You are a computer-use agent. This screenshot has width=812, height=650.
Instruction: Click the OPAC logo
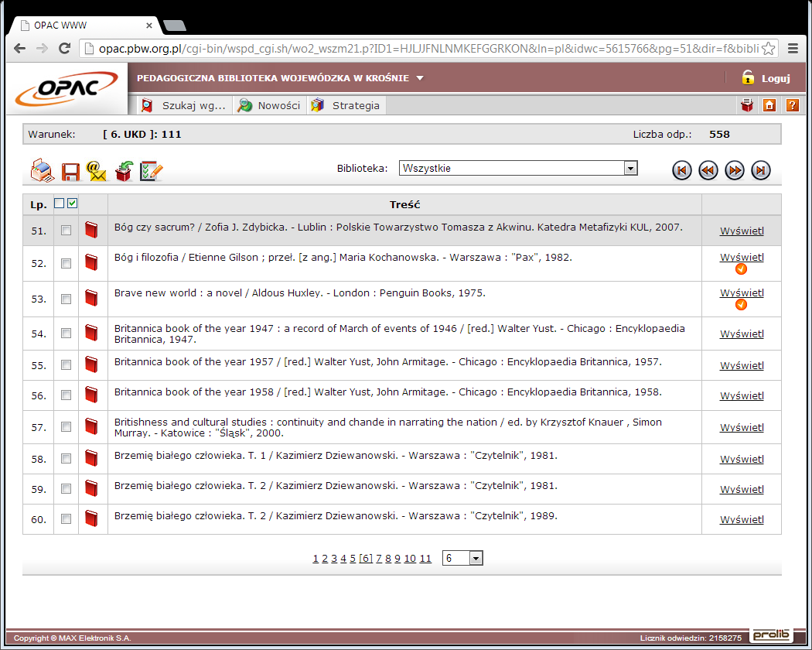point(67,89)
